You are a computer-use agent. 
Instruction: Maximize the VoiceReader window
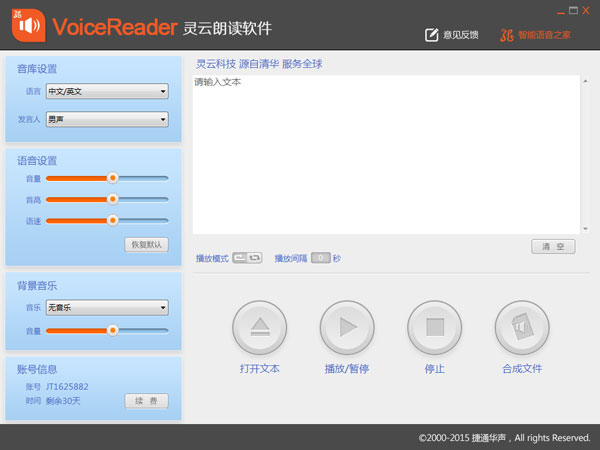[x=573, y=11]
